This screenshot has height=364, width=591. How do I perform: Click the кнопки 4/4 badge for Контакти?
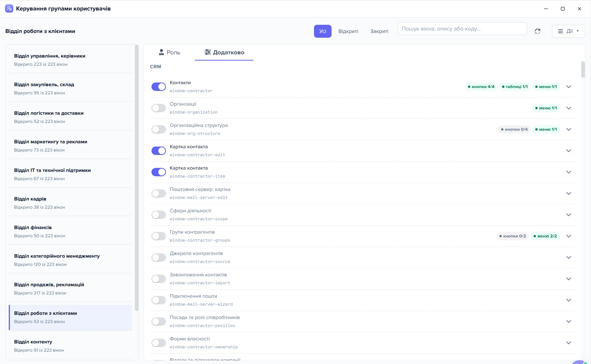coord(481,87)
